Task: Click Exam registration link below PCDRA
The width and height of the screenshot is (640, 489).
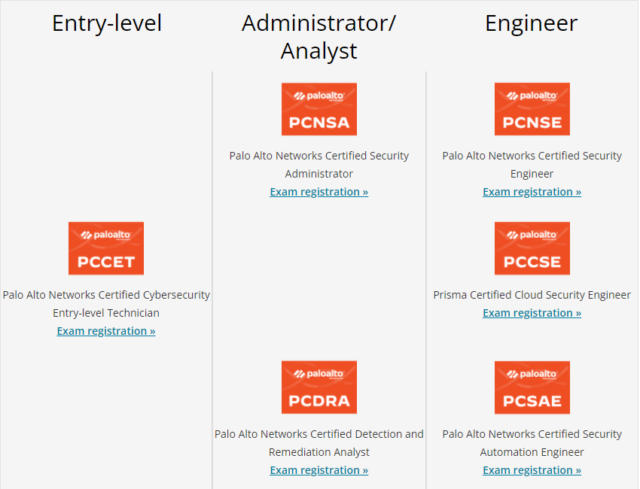Action: (x=319, y=470)
